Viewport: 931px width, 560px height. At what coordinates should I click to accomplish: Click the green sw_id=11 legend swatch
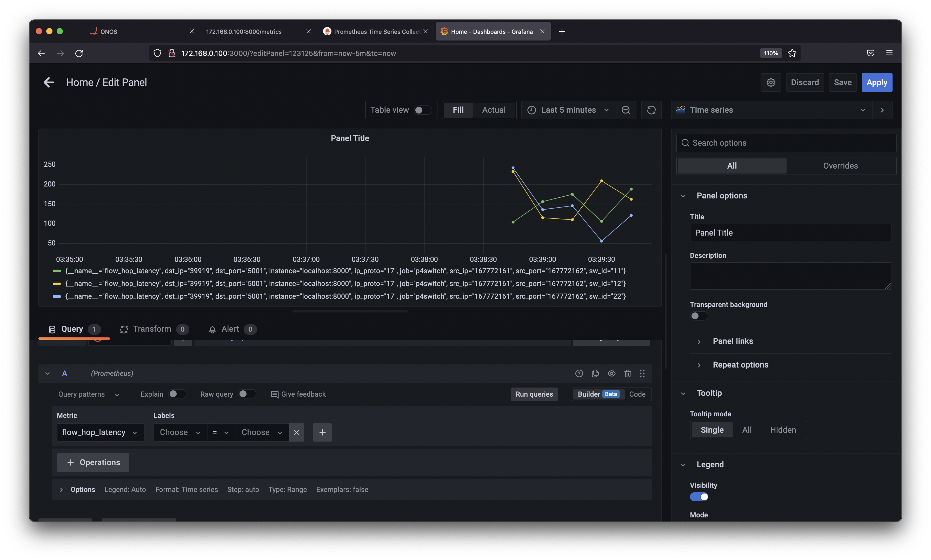coord(57,271)
